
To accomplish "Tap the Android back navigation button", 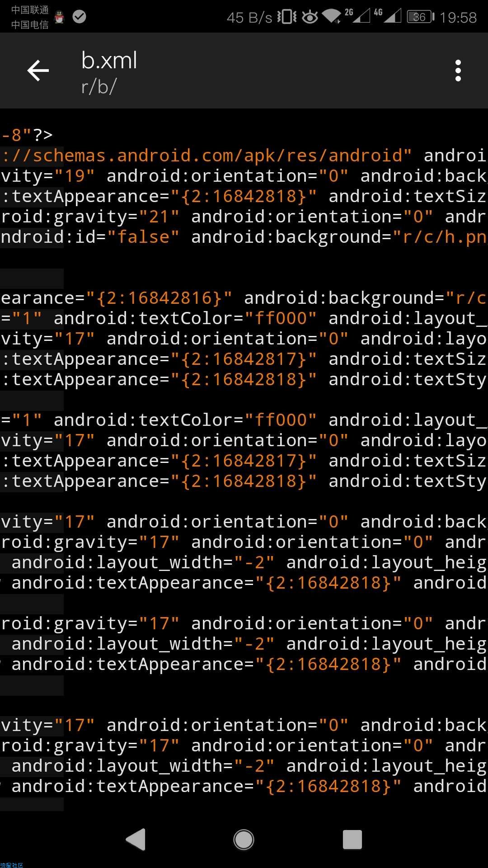I will (x=136, y=840).
